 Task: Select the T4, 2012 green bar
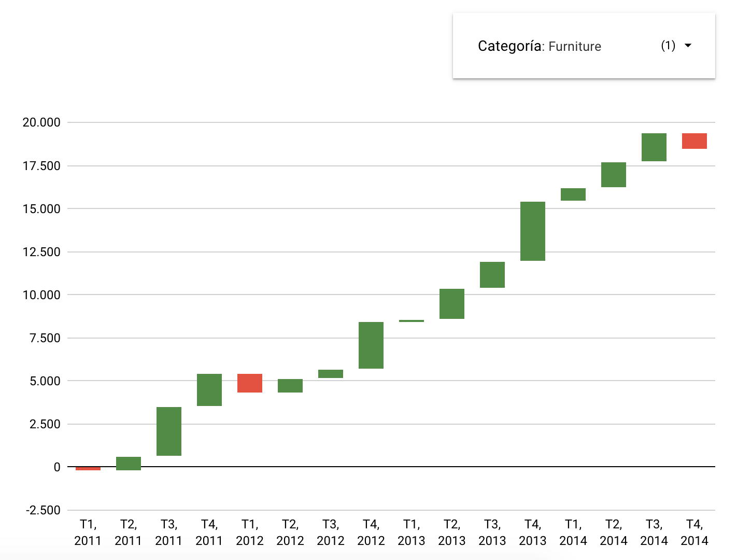371,345
